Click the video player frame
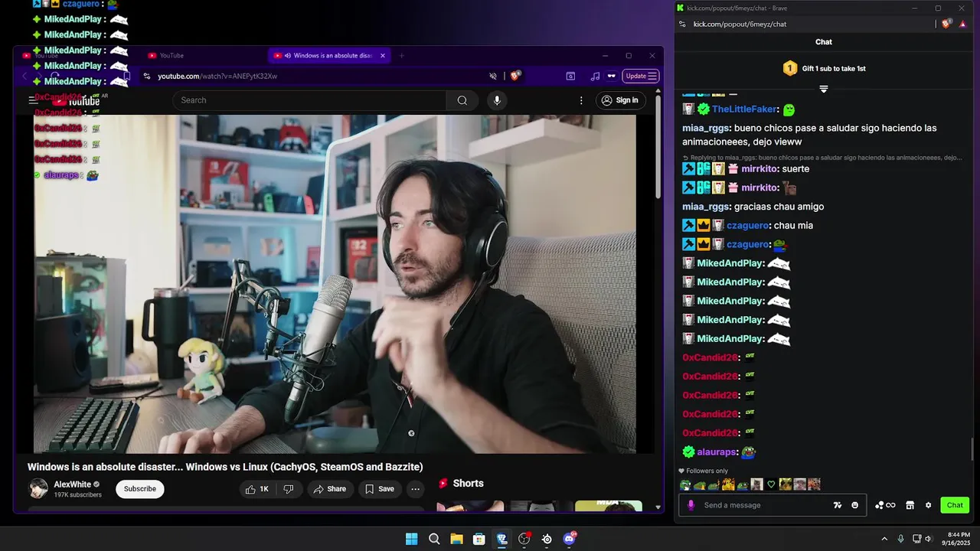The height and width of the screenshot is (551, 980). [335, 284]
